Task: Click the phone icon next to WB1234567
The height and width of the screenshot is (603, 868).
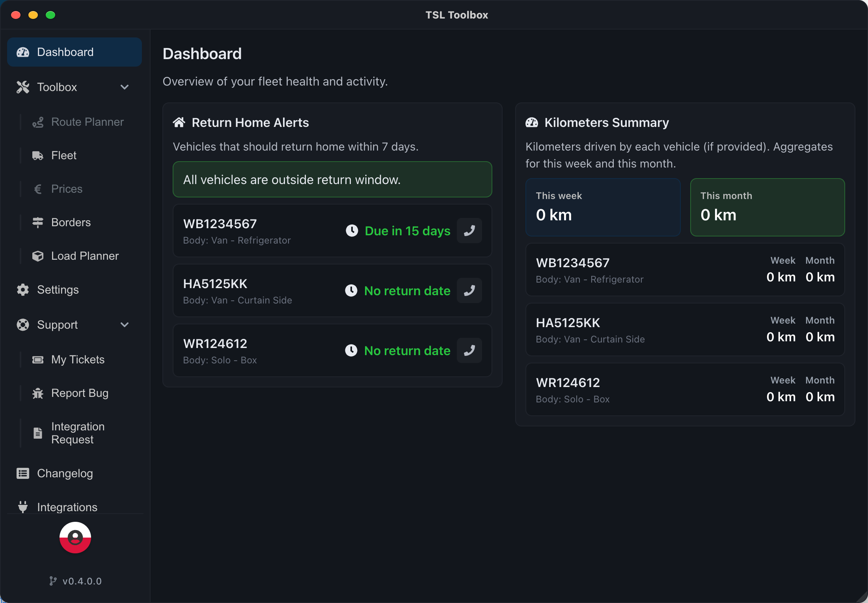Action: tap(469, 231)
